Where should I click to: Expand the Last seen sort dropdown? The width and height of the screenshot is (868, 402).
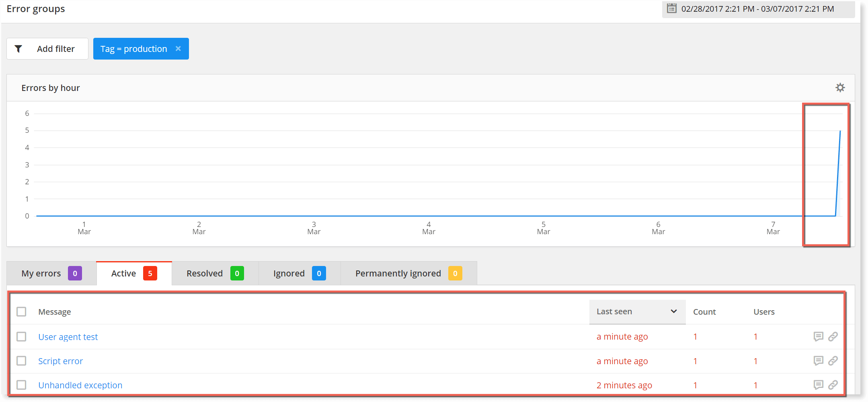637,311
